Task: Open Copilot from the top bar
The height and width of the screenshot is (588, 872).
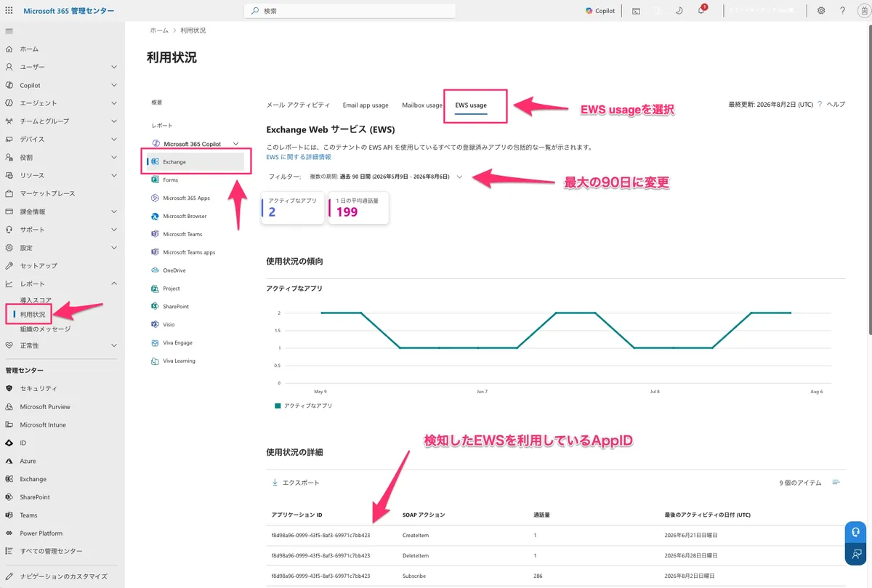Action: [x=600, y=11]
